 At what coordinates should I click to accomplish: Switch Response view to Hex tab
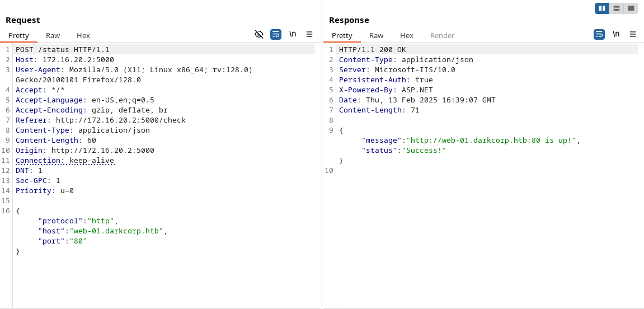(x=407, y=35)
